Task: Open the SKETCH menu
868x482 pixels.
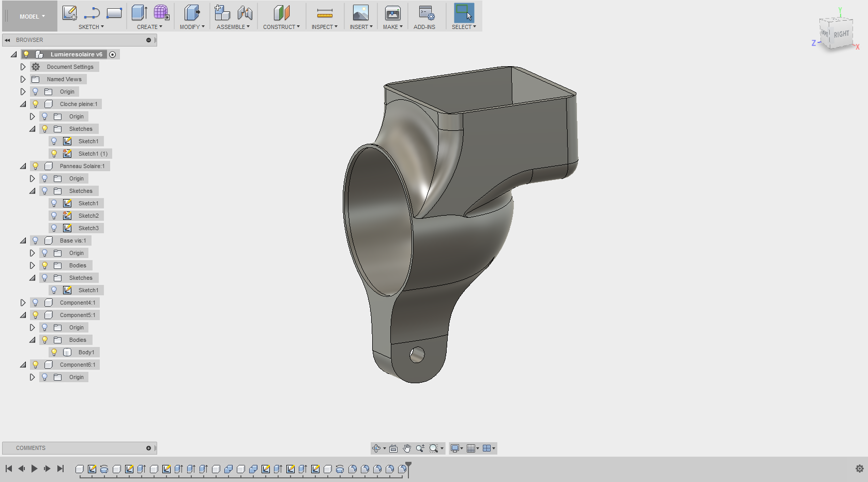Action: (91, 27)
